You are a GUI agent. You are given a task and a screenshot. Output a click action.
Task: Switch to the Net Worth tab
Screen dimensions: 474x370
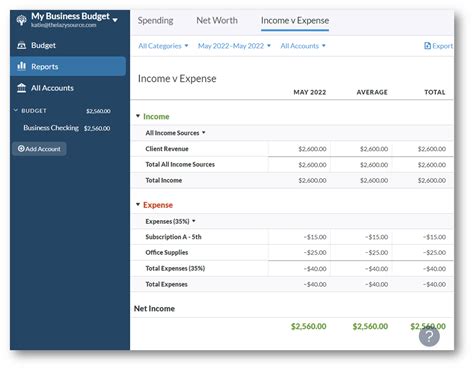click(217, 20)
